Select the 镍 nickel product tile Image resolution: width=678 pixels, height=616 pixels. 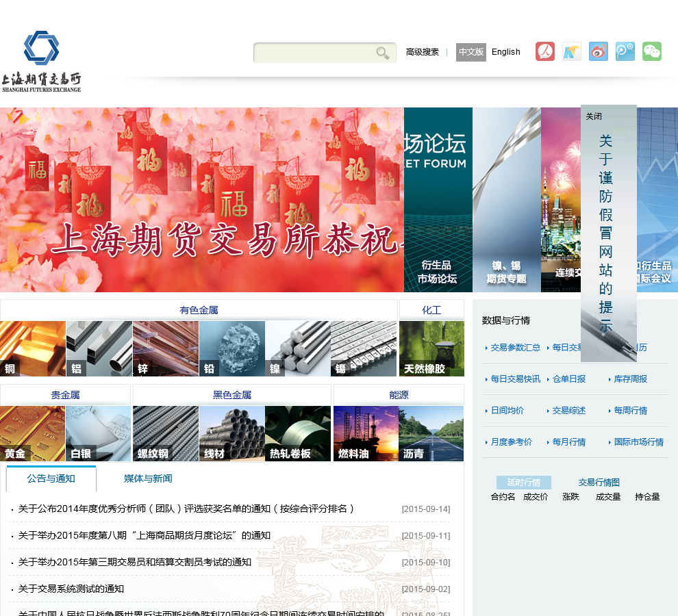pos(298,348)
